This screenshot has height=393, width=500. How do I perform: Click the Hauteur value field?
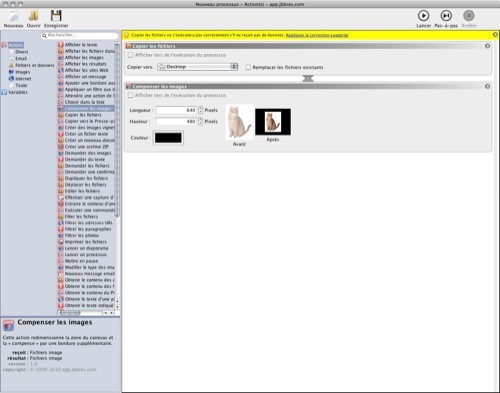point(176,121)
